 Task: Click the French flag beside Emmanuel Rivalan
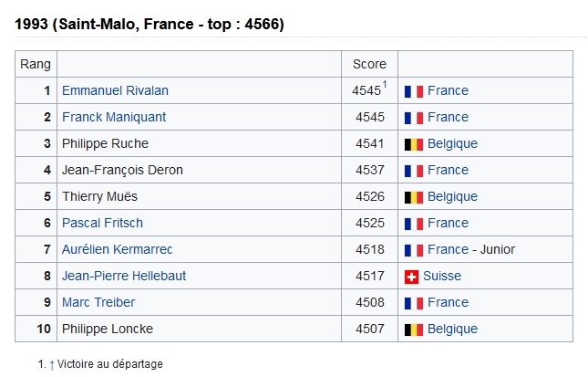pos(414,91)
